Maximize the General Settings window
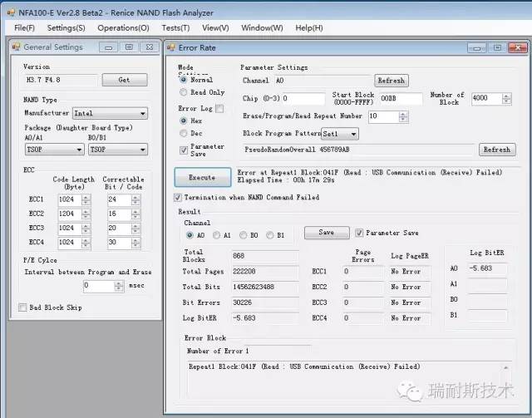 (x=129, y=47)
